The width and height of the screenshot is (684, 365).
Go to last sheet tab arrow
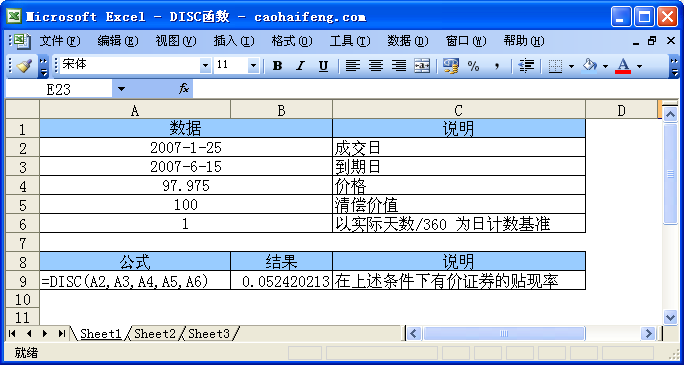tap(62, 334)
